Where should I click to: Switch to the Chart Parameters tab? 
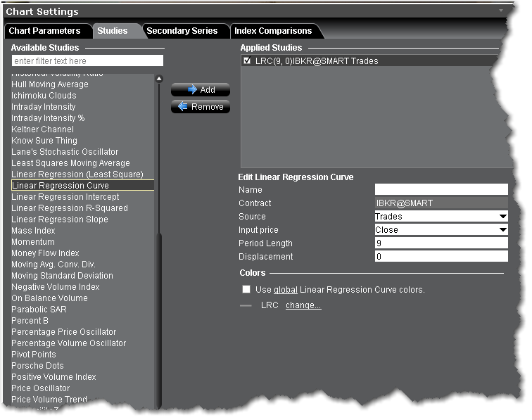point(44,31)
